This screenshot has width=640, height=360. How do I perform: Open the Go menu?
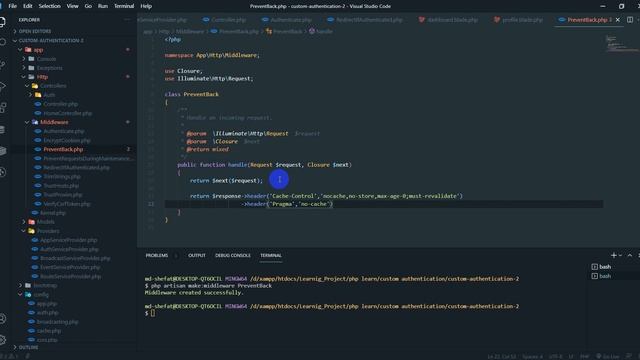(88, 6)
